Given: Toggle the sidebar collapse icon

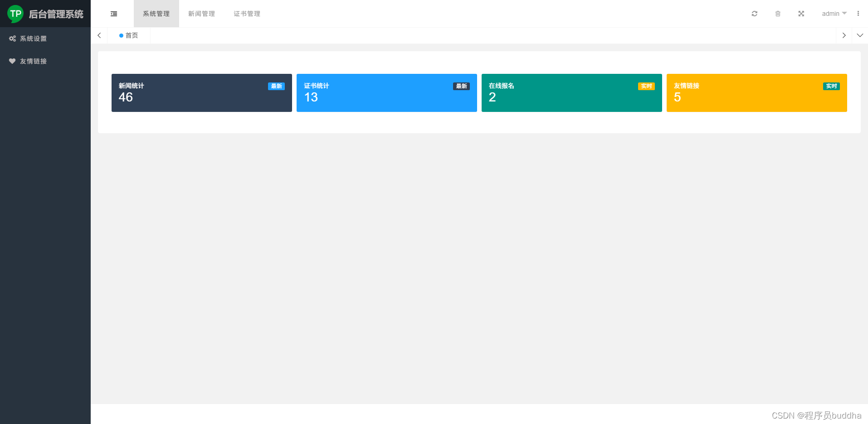Looking at the screenshot, I should tap(114, 14).
